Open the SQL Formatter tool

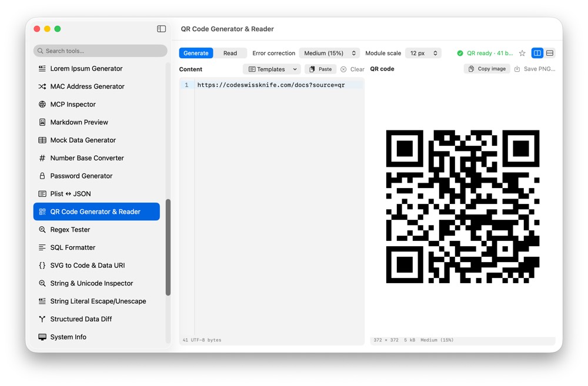pyautogui.click(x=97, y=247)
